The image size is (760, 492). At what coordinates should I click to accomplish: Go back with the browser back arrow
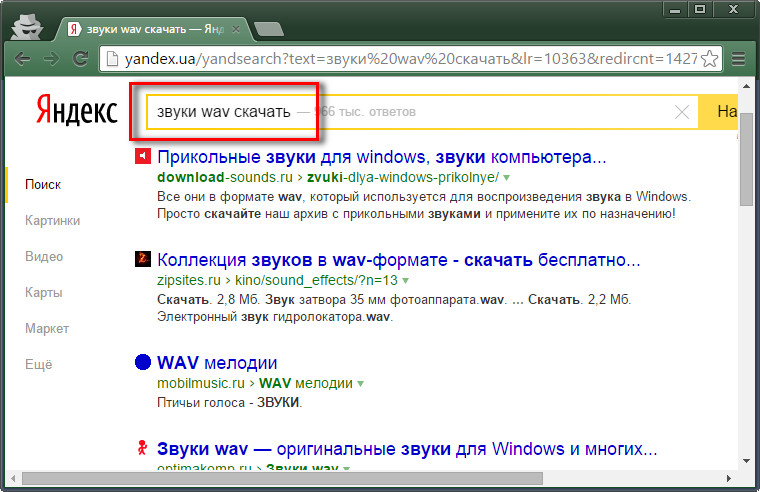(x=22, y=59)
